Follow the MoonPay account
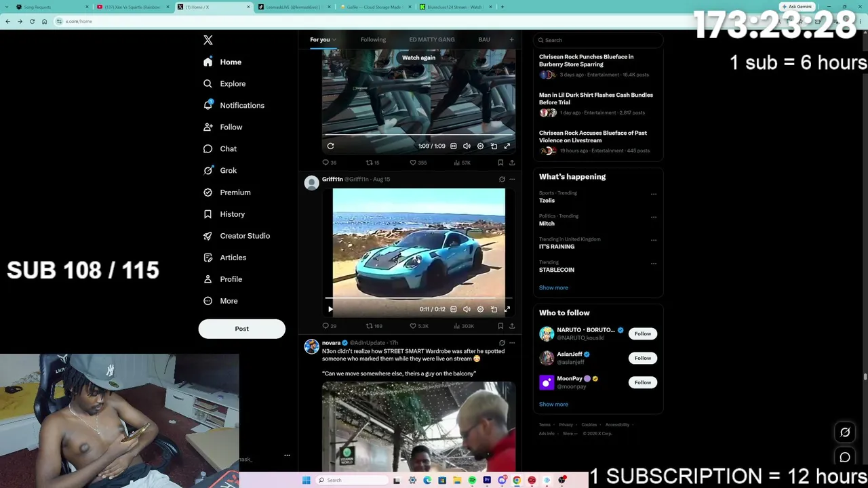The height and width of the screenshot is (488, 868). (642, 382)
